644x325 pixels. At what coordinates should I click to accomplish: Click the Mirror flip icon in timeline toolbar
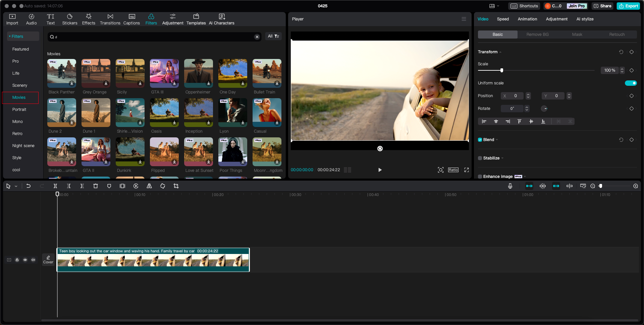click(x=149, y=186)
